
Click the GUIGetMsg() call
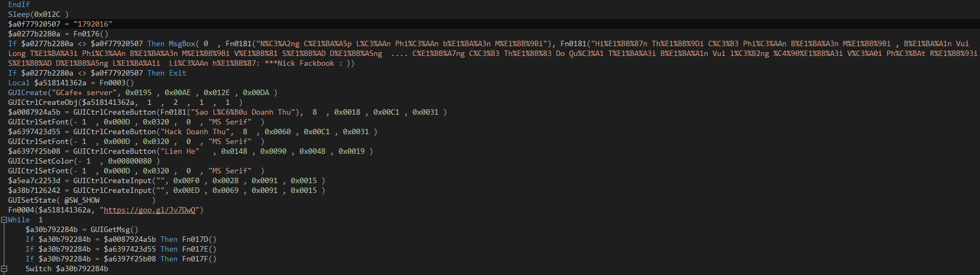coord(114,230)
